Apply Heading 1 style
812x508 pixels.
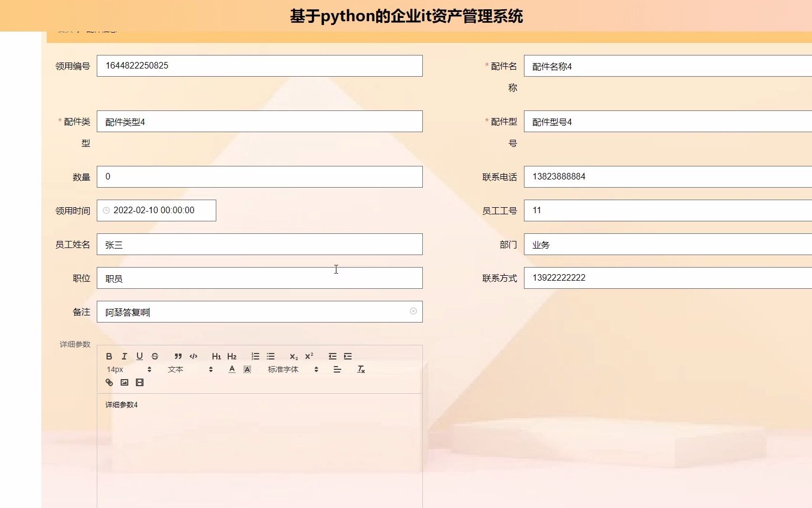point(216,356)
